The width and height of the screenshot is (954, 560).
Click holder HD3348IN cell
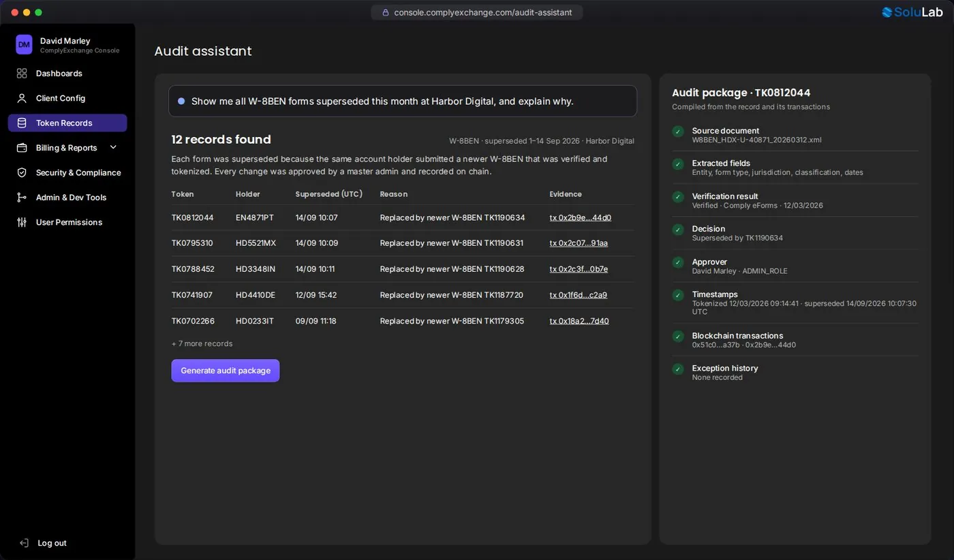tap(256, 269)
